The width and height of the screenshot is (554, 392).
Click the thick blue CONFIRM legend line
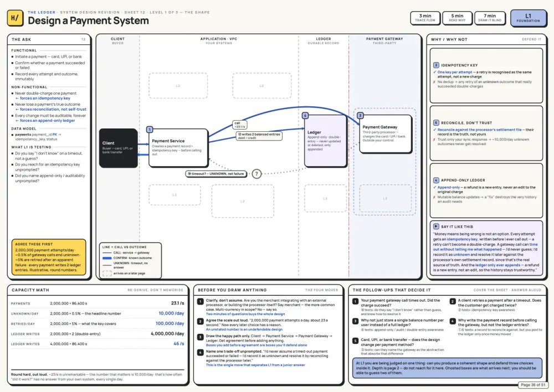[x=107, y=258]
